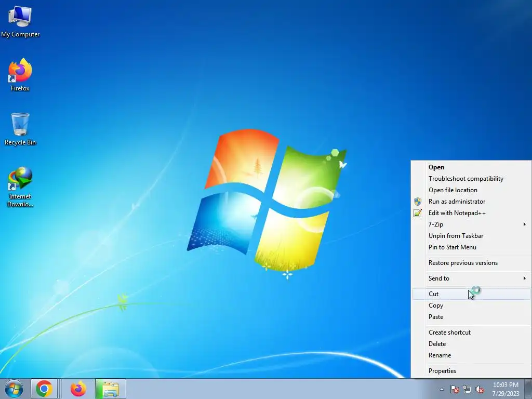This screenshot has width=532, height=399.
Task: Choose Delete in the context menu
Action: 471,344
